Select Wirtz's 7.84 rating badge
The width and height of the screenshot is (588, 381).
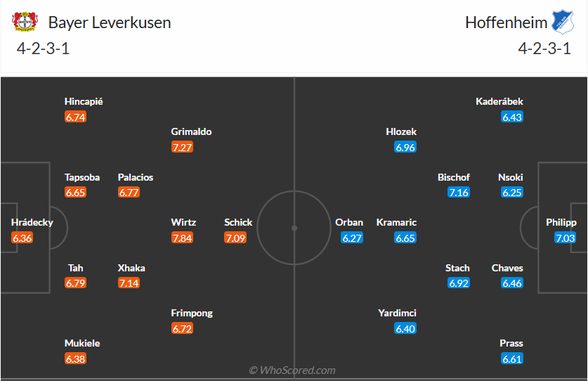(182, 238)
